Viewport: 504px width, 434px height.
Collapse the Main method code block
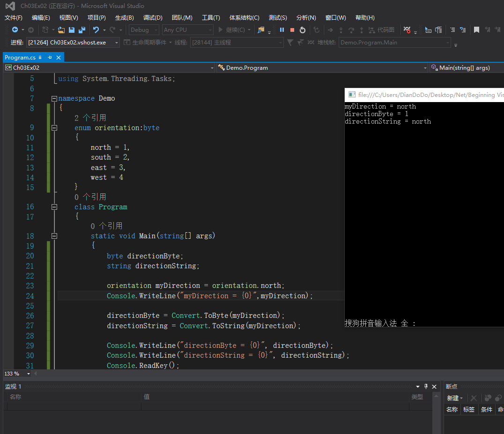click(x=54, y=236)
